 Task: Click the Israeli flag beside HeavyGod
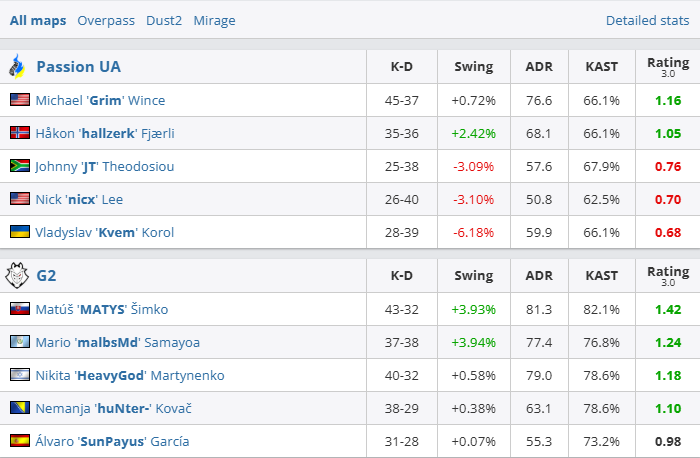[x=19, y=375]
